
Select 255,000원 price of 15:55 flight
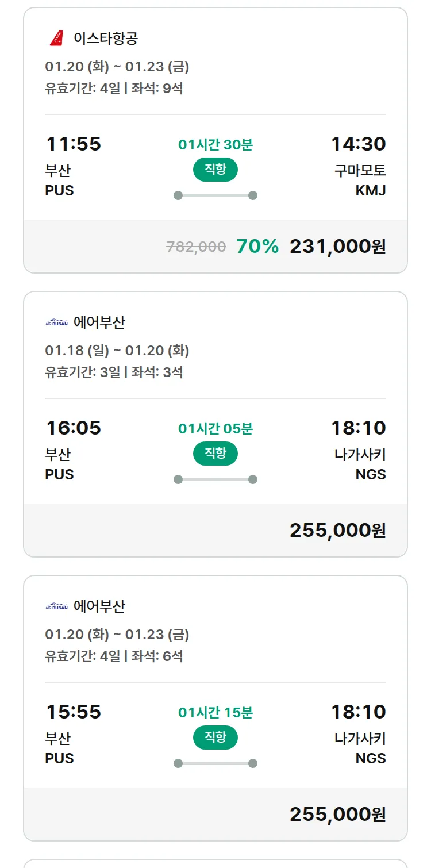click(x=337, y=815)
